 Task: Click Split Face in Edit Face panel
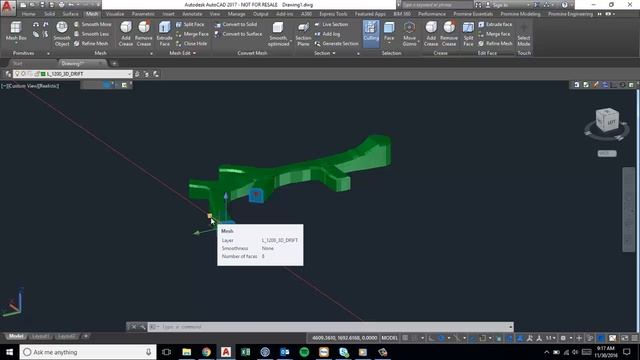[x=468, y=33]
